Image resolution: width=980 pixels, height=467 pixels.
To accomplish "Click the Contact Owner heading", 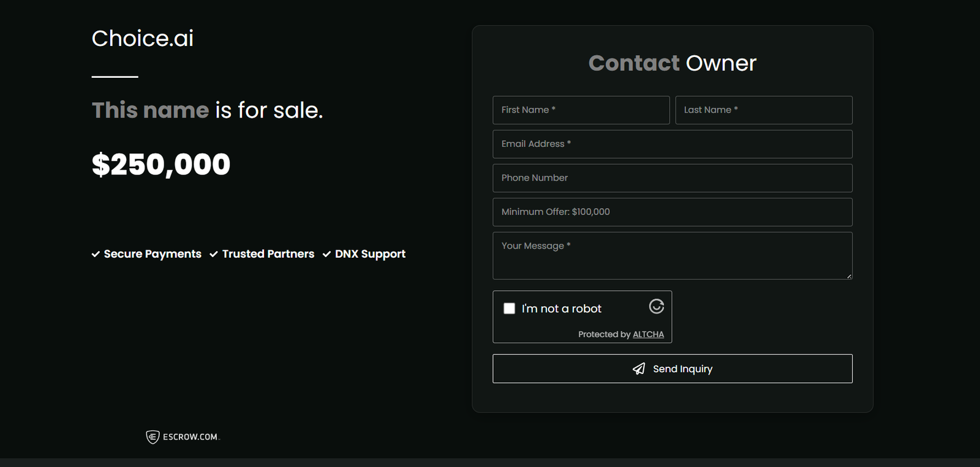I will pos(672,63).
